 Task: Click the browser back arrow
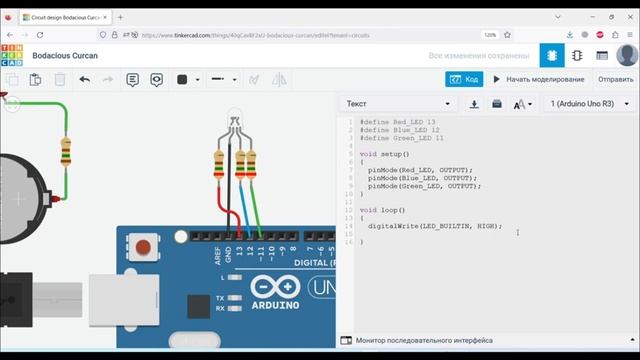tap(10, 35)
